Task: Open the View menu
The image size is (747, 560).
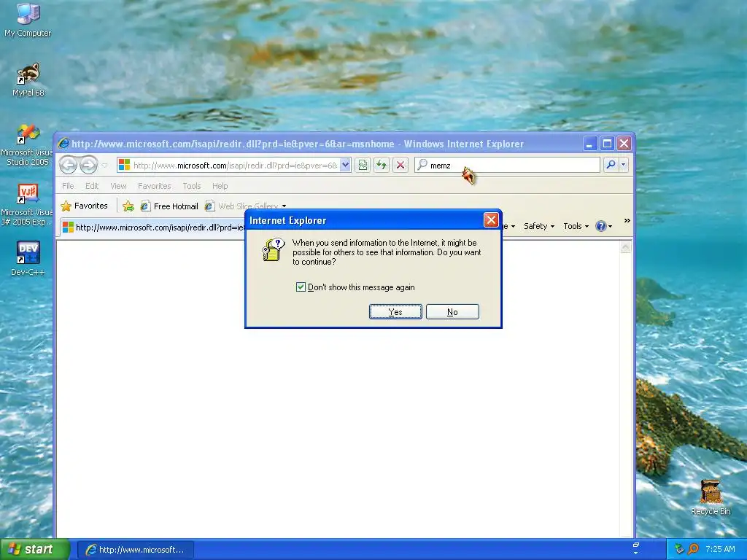Action: coord(118,186)
